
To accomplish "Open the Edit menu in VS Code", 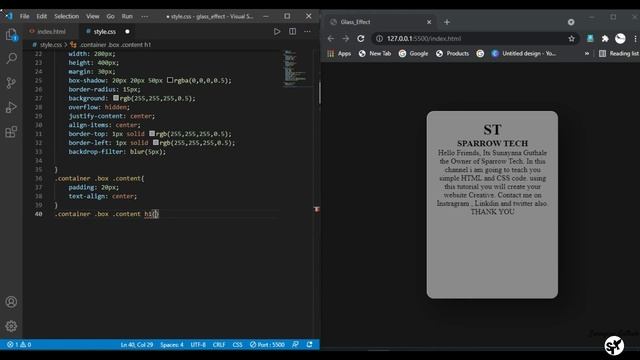I will 42,16.
